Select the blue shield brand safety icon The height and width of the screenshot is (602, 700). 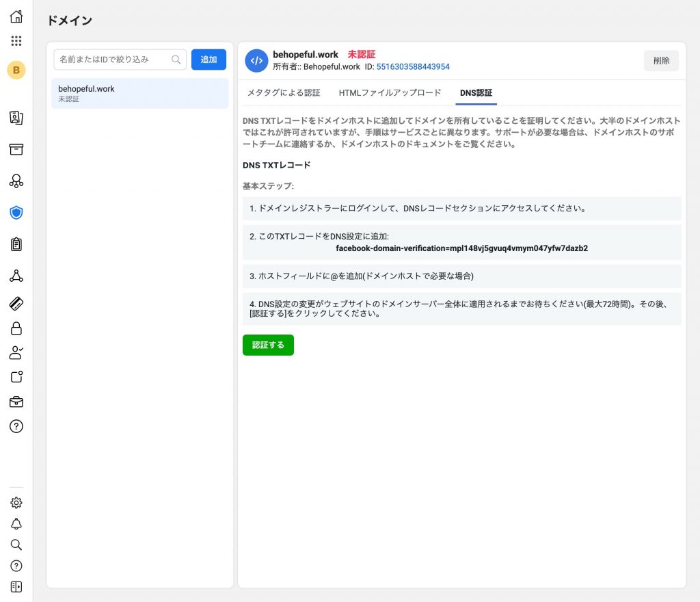coord(16,213)
